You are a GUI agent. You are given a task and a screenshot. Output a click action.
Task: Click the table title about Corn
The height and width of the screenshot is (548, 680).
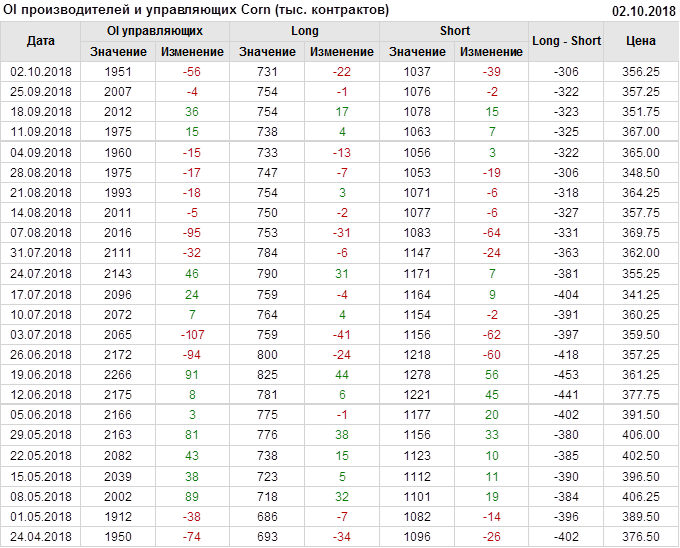(197, 10)
